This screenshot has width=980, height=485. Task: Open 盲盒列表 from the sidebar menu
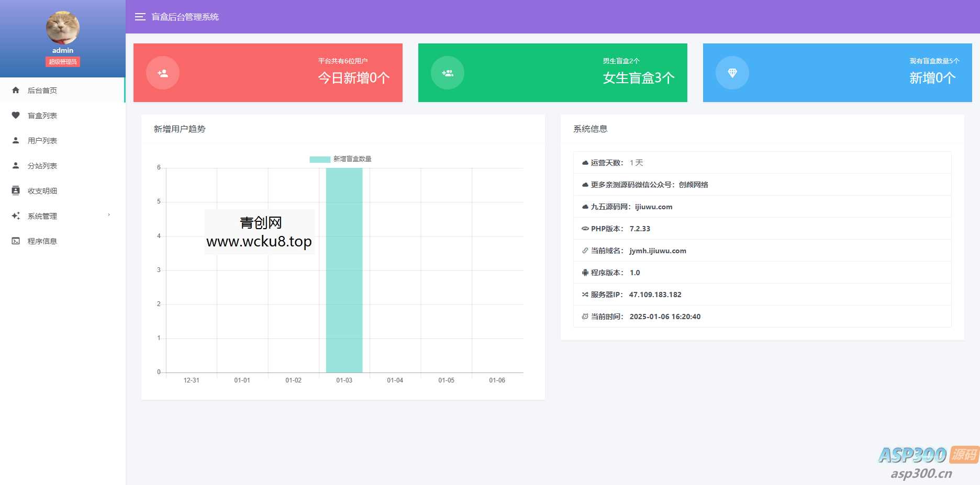[42, 115]
